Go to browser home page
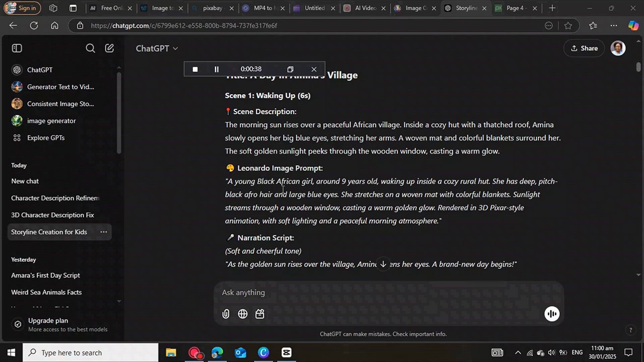 (55, 25)
